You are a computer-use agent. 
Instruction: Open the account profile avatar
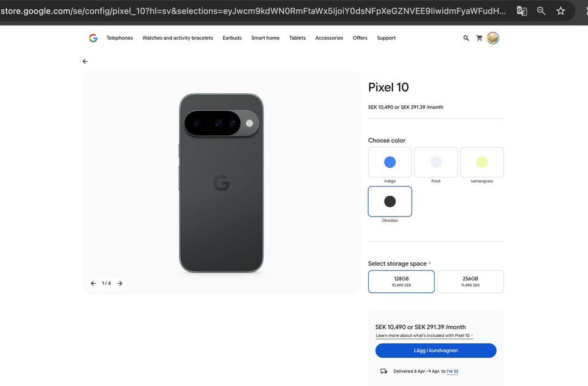(493, 38)
